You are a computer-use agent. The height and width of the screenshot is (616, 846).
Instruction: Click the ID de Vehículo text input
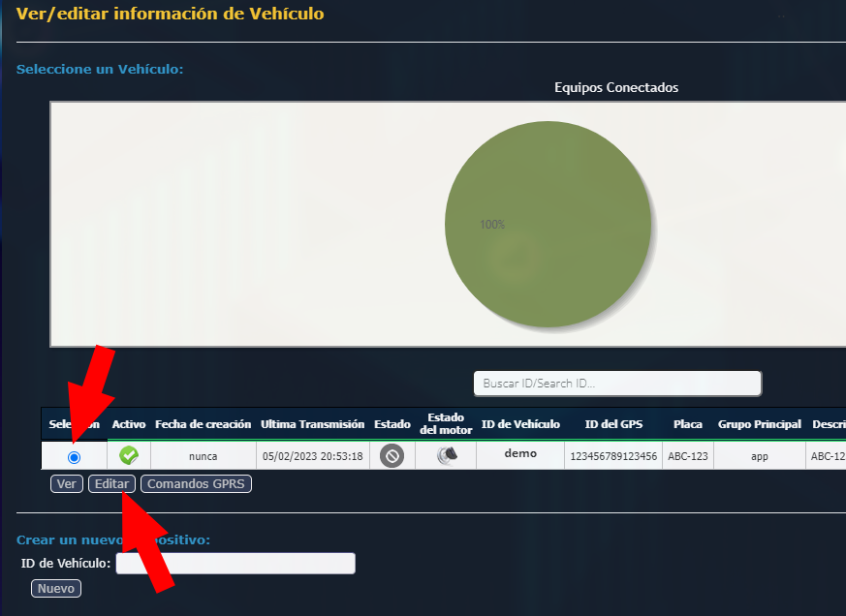click(235, 564)
